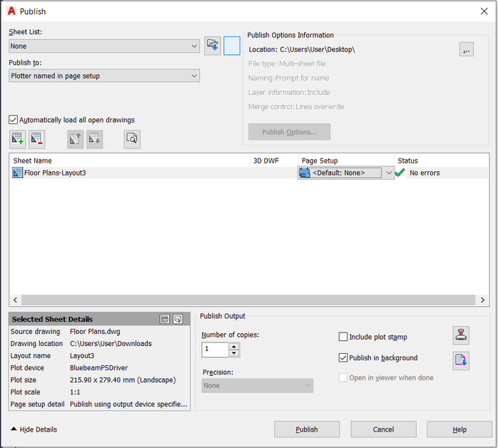Click the background publish settings icon

coord(461,361)
